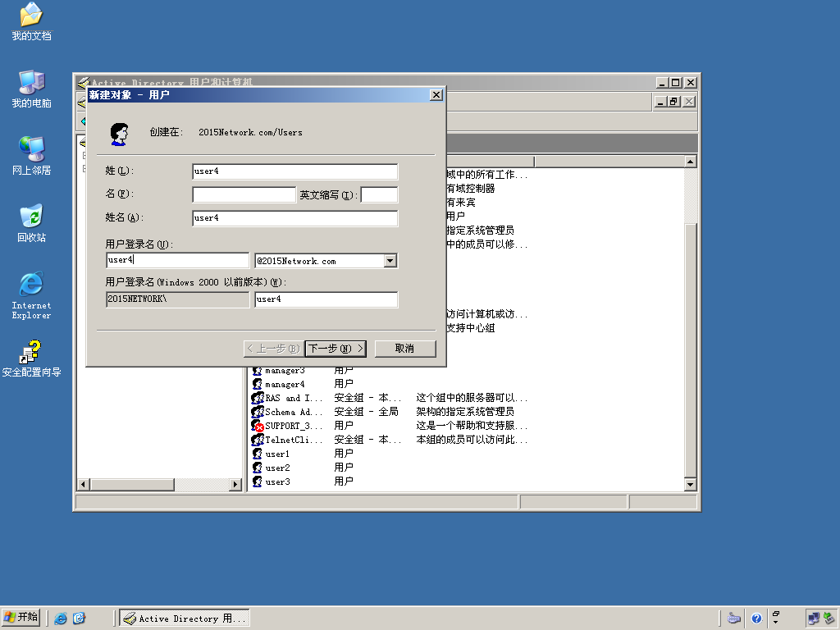The height and width of the screenshot is (630, 840).
Task: Restore the inner MMC console window
Action: (x=674, y=102)
